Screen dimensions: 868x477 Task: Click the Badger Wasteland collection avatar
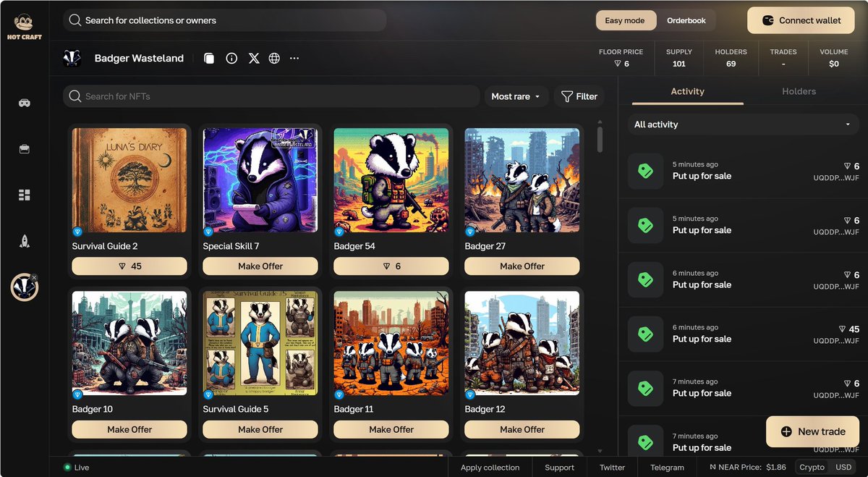pyautogui.click(x=72, y=59)
